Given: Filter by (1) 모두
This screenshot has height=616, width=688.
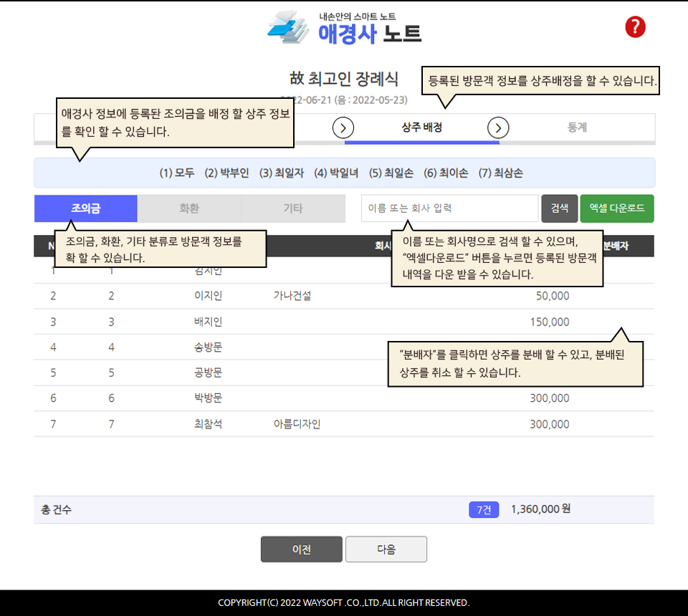Looking at the screenshot, I should (x=176, y=173).
